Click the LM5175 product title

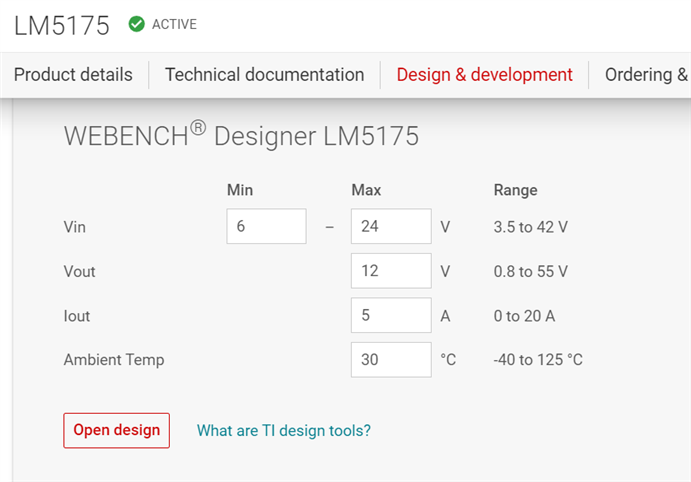click(x=62, y=26)
